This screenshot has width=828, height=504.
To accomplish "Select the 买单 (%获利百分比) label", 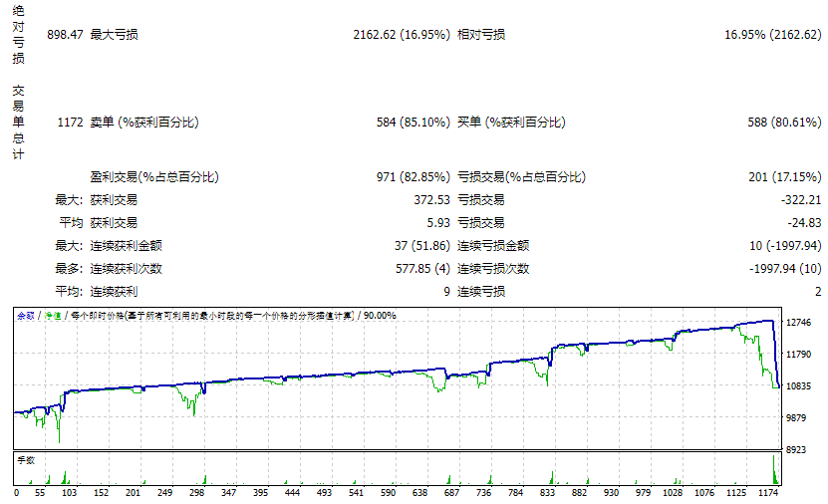I will pyautogui.click(x=511, y=123).
